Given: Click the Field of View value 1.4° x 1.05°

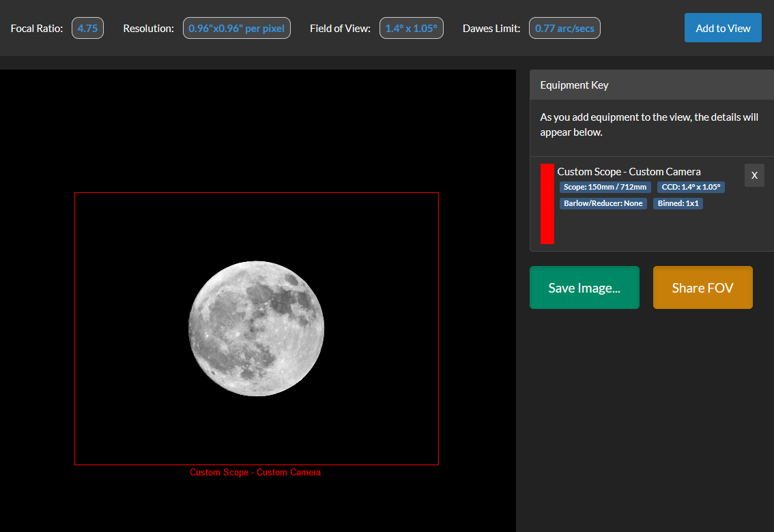Looking at the screenshot, I should (411, 28).
